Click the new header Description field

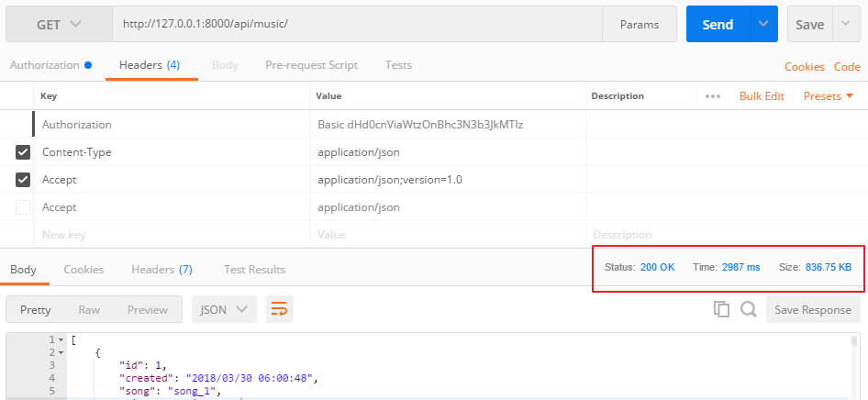[727, 235]
